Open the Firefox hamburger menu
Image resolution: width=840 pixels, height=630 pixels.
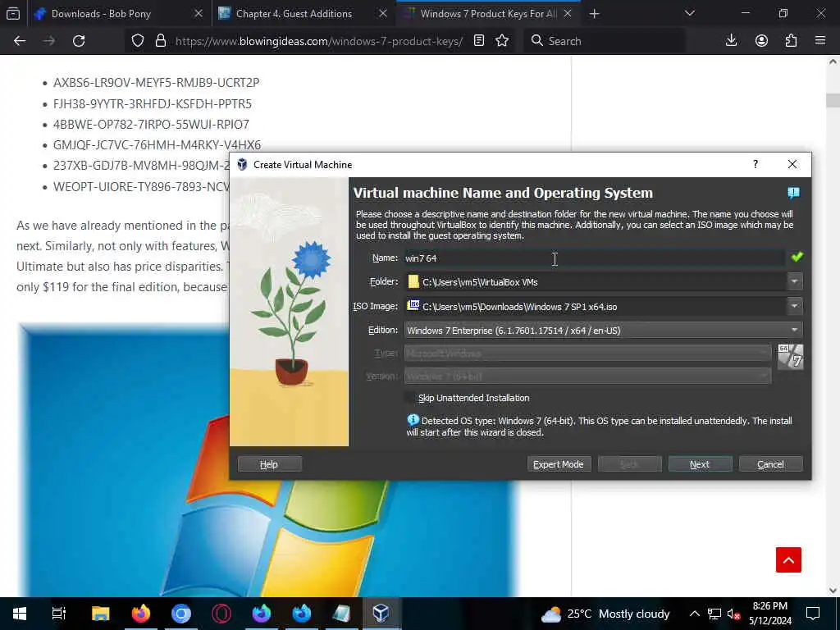[x=820, y=41]
